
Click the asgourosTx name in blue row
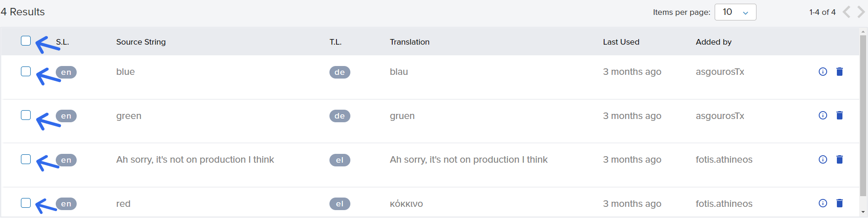click(x=720, y=72)
